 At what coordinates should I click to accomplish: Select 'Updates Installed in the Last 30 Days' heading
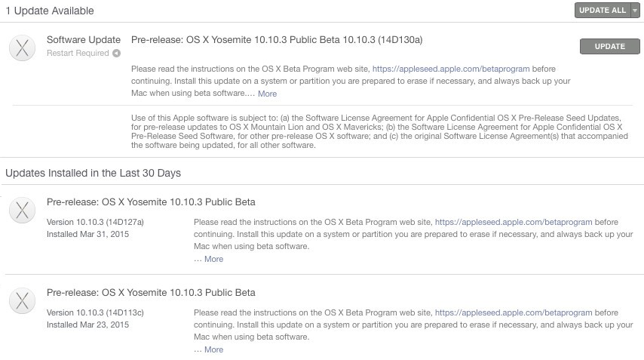94,173
